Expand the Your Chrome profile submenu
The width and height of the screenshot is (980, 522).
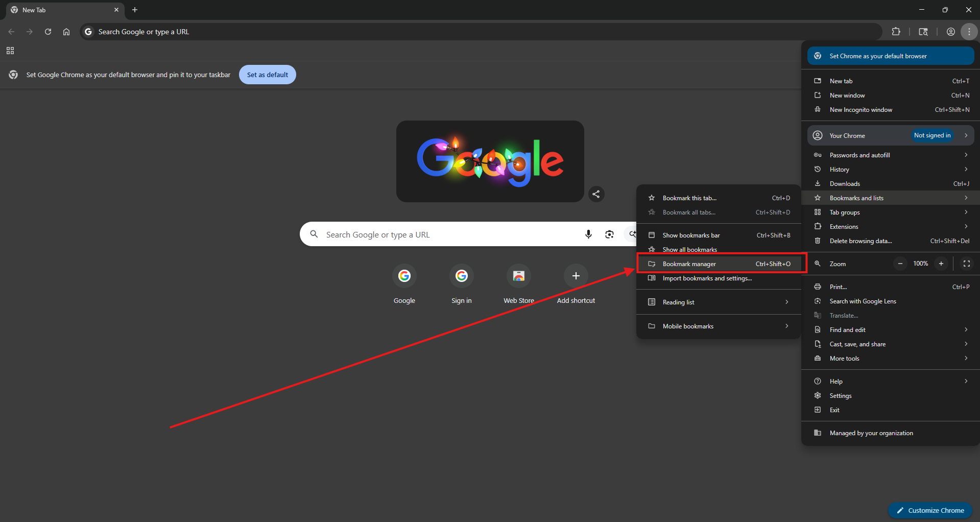pyautogui.click(x=891, y=135)
